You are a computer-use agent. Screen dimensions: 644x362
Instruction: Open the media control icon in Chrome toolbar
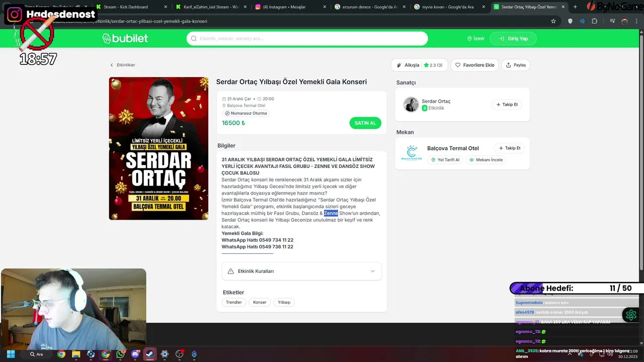(612, 21)
